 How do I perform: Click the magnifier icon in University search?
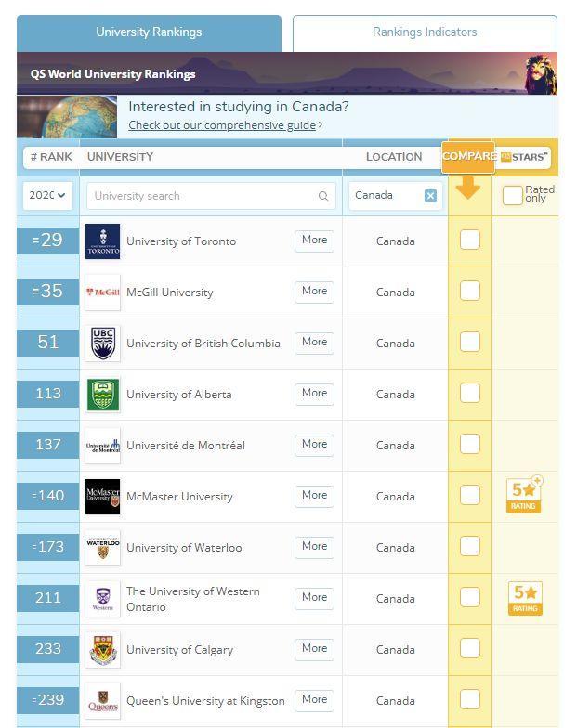coord(323,196)
